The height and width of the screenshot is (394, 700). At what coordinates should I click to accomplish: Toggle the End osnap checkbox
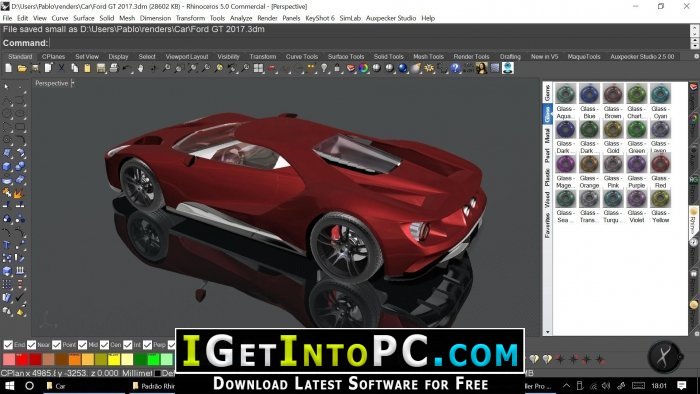click(8, 344)
